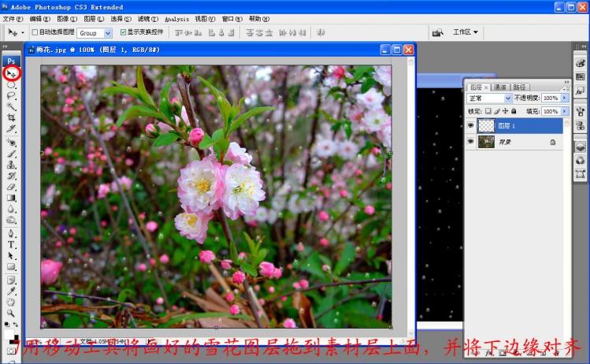Select the Horizontal Type tool
Screen dimensions: 590x364
12,244
